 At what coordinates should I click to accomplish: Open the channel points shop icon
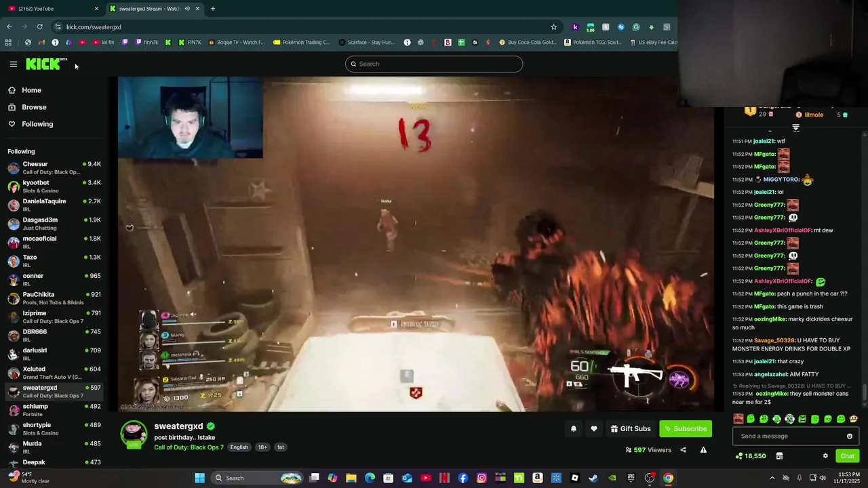779,456
